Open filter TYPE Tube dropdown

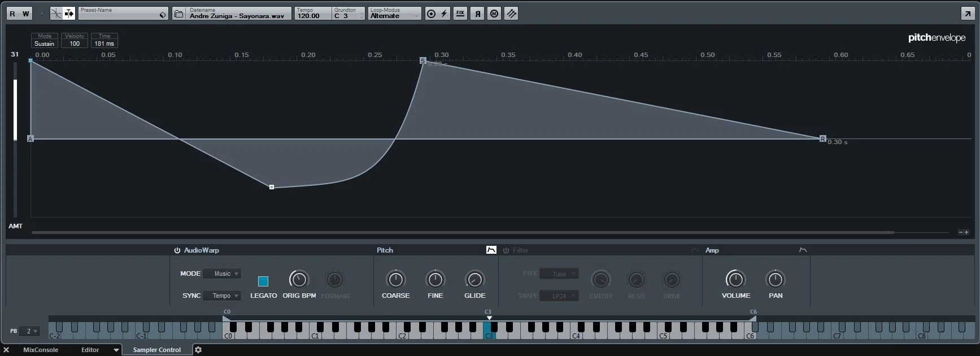[x=559, y=274]
